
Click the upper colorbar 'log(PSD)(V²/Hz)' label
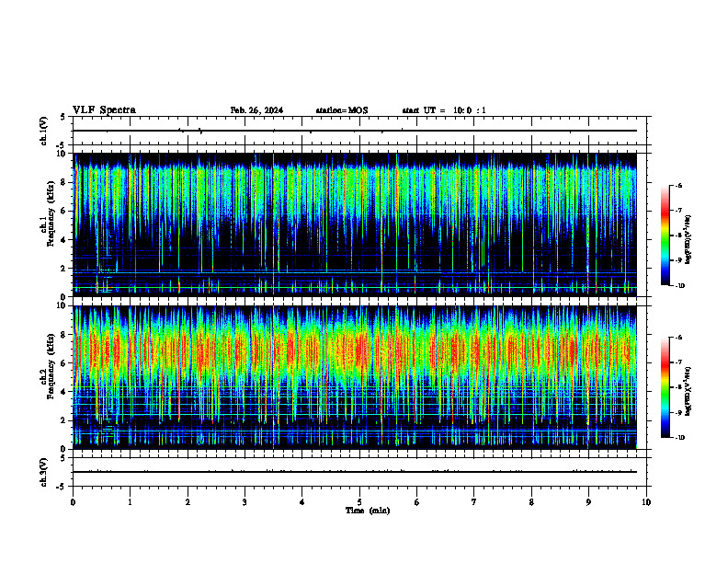[x=688, y=240]
